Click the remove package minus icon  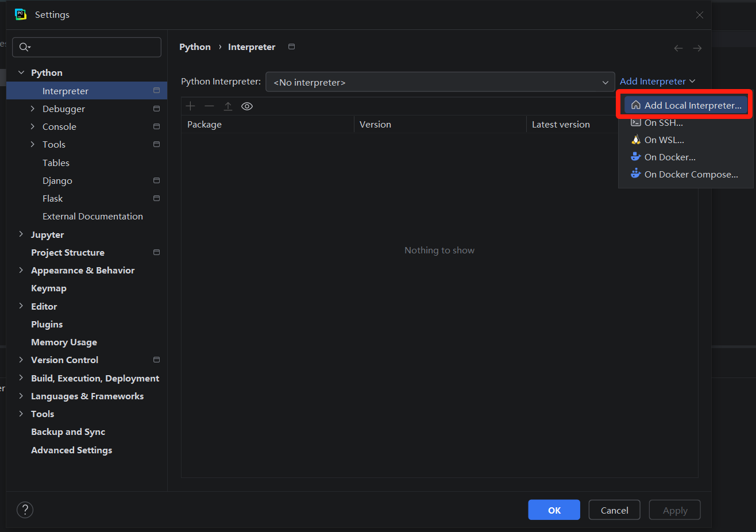tap(209, 106)
